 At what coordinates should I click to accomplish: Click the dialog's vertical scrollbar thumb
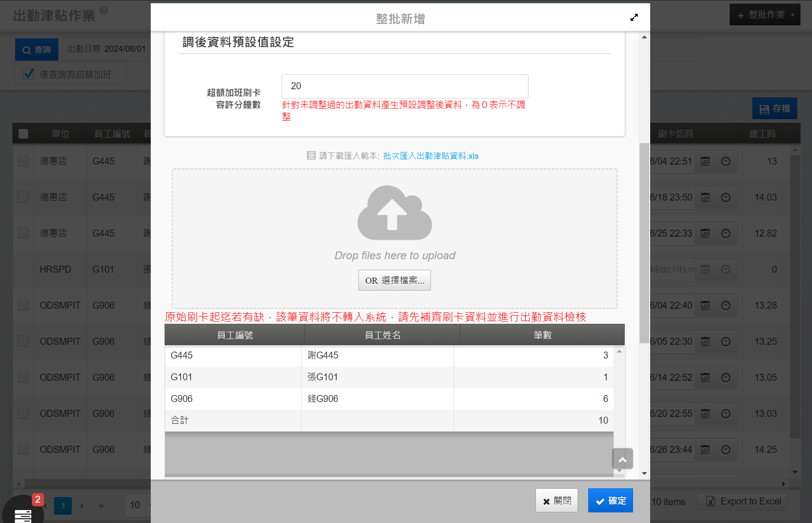pyautogui.click(x=644, y=243)
